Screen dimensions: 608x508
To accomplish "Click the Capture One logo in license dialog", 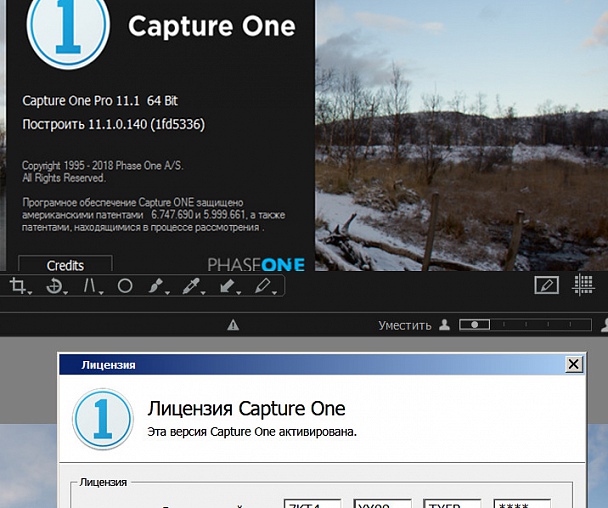I will (103, 419).
